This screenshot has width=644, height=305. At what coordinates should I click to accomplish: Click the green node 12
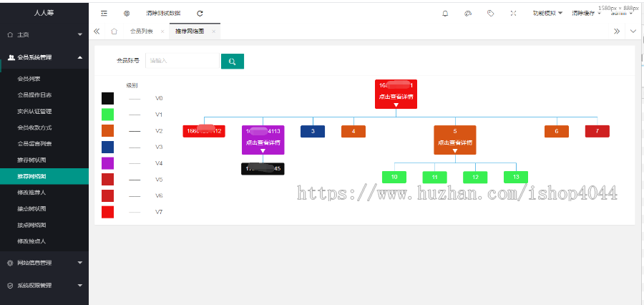coord(475,177)
